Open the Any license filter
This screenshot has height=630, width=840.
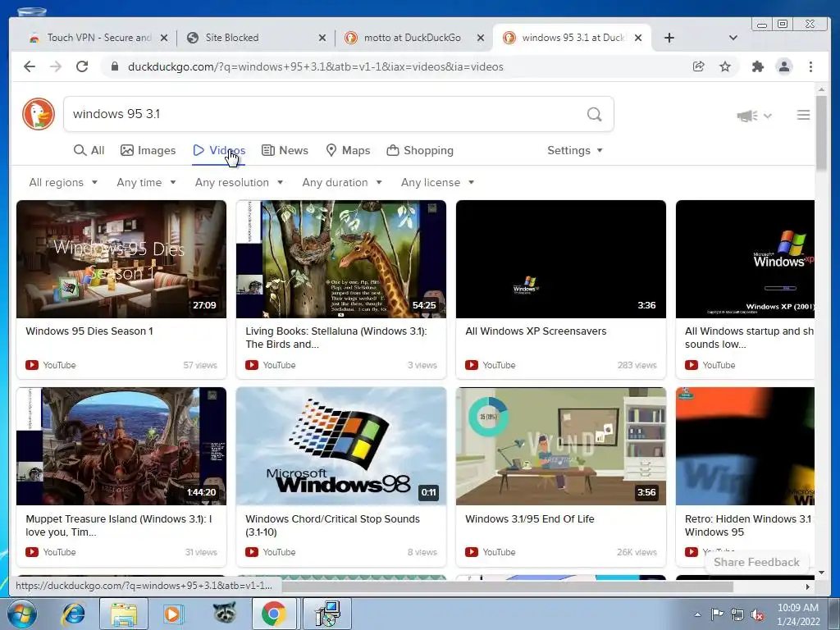tap(437, 183)
